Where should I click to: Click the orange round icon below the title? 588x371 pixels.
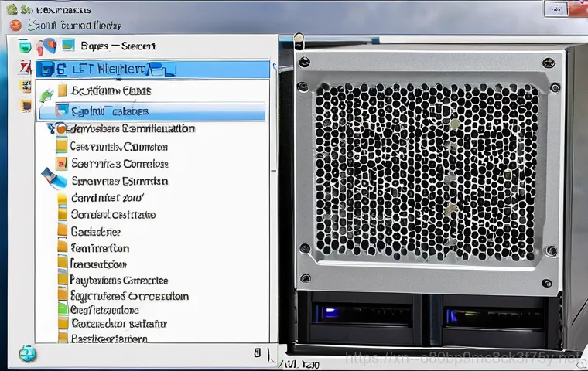click(15, 26)
